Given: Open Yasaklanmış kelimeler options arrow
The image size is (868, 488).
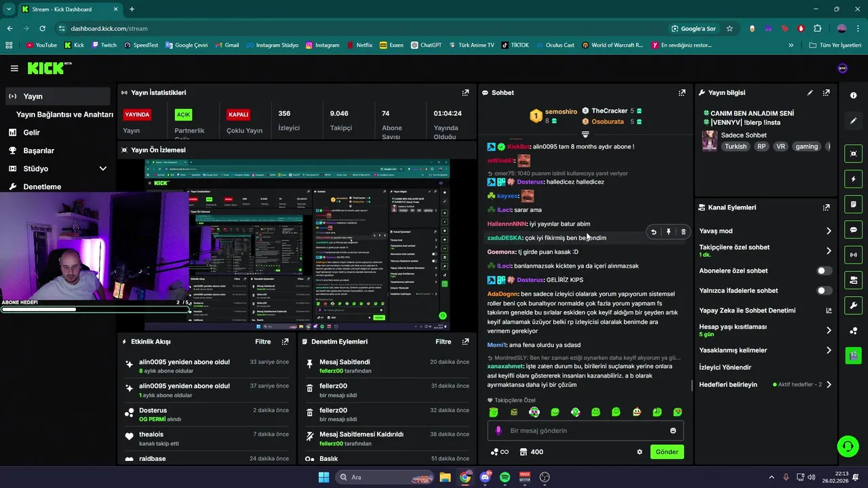Looking at the screenshot, I should coord(829,350).
